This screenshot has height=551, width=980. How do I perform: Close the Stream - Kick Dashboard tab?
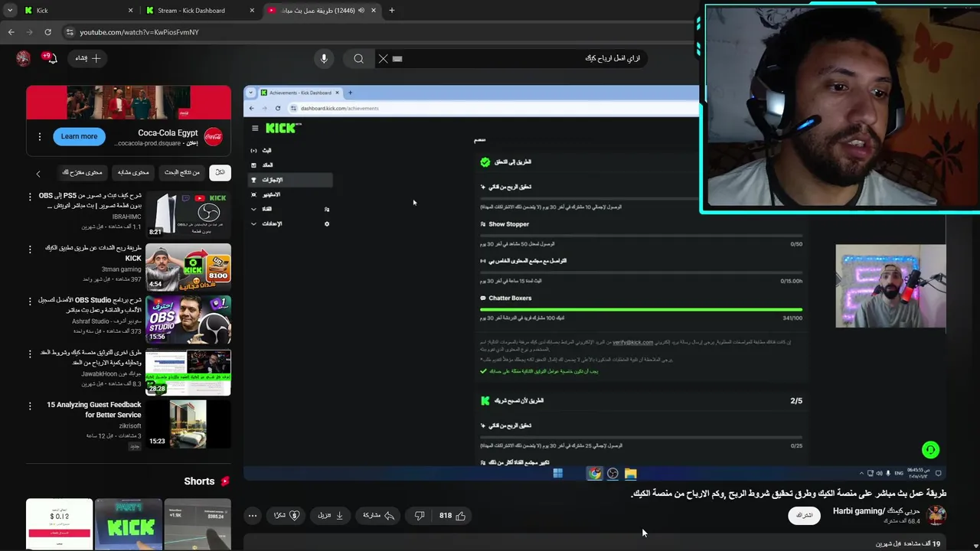(x=252, y=11)
